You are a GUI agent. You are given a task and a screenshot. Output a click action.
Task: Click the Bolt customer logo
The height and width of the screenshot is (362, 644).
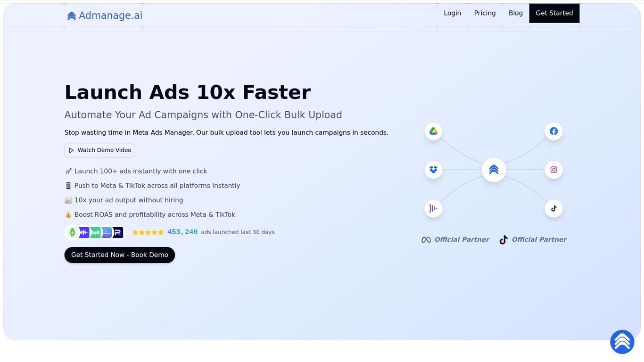95,232
